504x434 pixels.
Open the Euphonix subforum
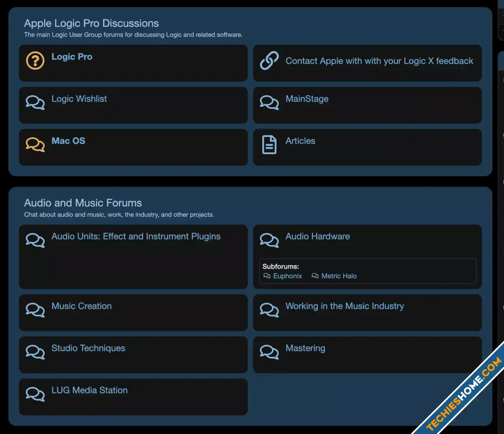pyautogui.click(x=287, y=276)
